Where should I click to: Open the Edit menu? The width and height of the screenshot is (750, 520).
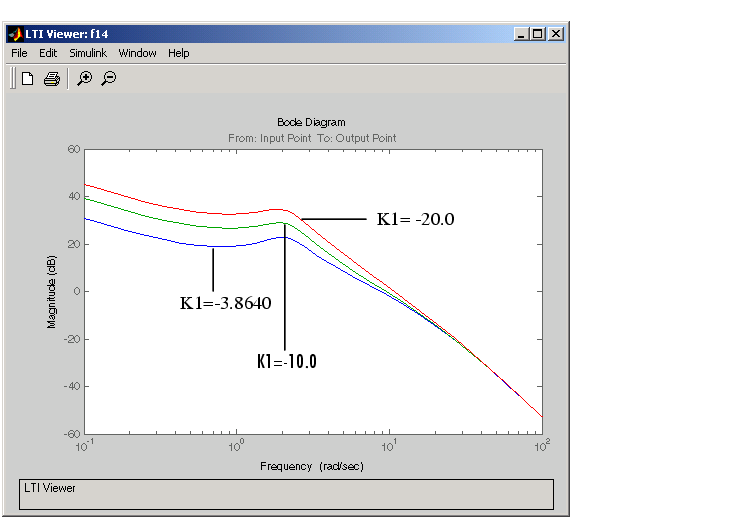pos(48,53)
